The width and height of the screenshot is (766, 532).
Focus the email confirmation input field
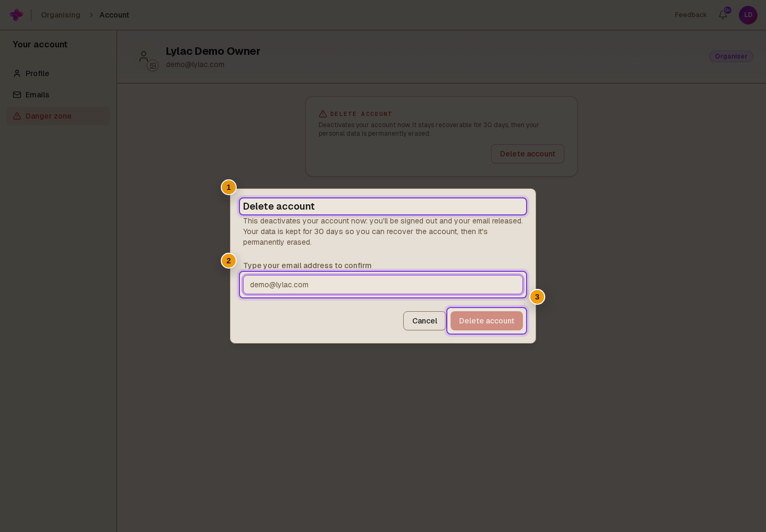coord(383,285)
